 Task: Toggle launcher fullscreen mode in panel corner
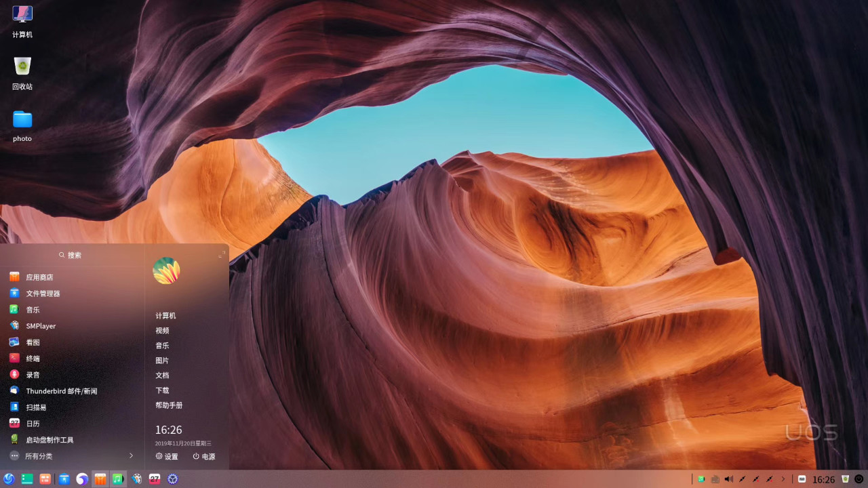pyautogui.click(x=222, y=255)
